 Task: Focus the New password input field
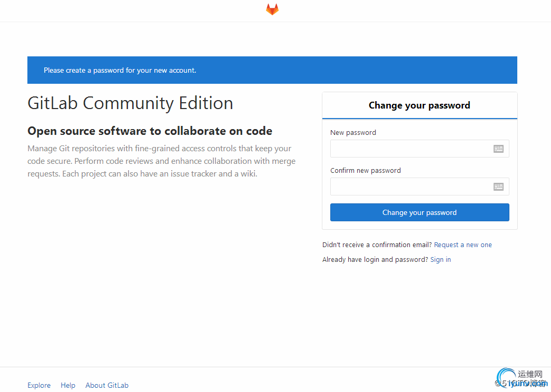tap(420, 149)
